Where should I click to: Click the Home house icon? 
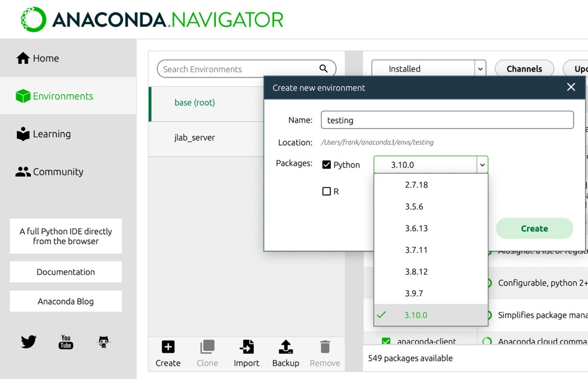(x=23, y=58)
